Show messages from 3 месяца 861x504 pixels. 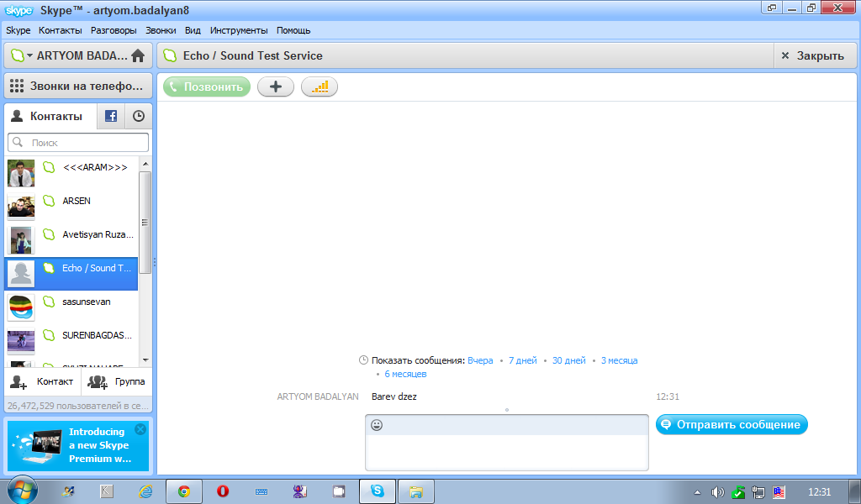[619, 360]
